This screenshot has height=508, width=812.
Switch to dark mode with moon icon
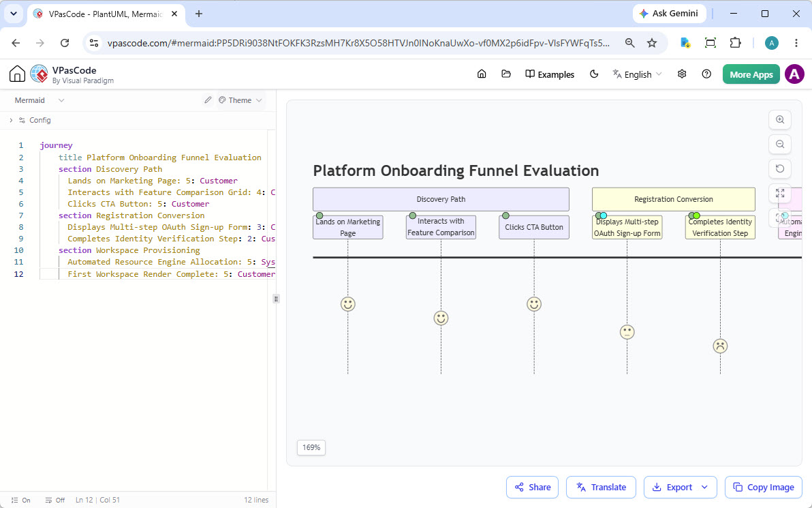click(594, 74)
